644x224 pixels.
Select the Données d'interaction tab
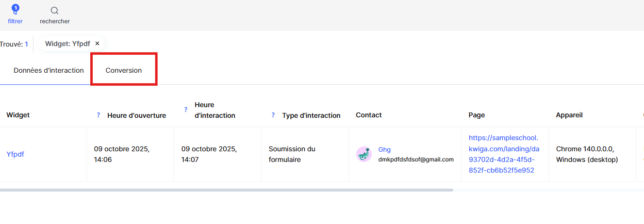49,70
